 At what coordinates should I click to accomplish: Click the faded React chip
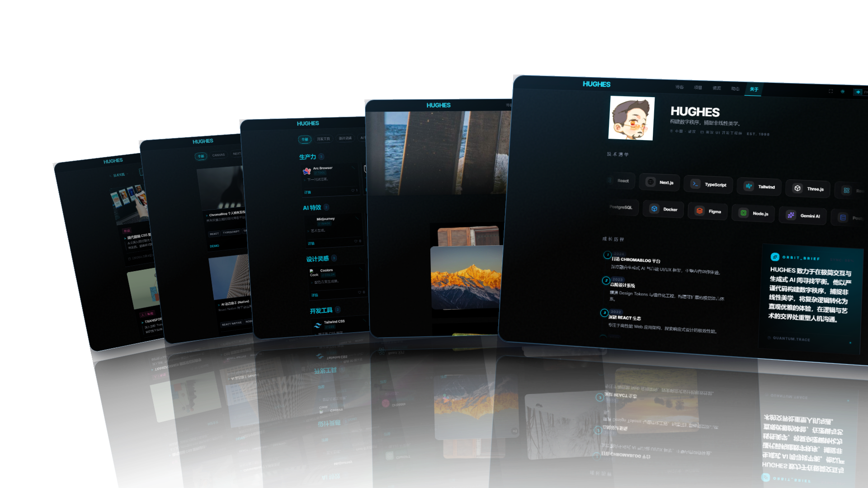click(x=622, y=181)
